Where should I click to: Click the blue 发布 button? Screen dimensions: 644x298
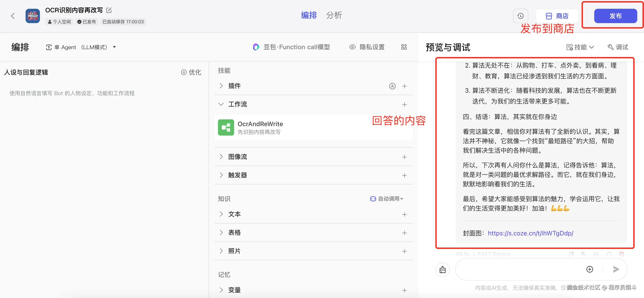[x=615, y=16]
